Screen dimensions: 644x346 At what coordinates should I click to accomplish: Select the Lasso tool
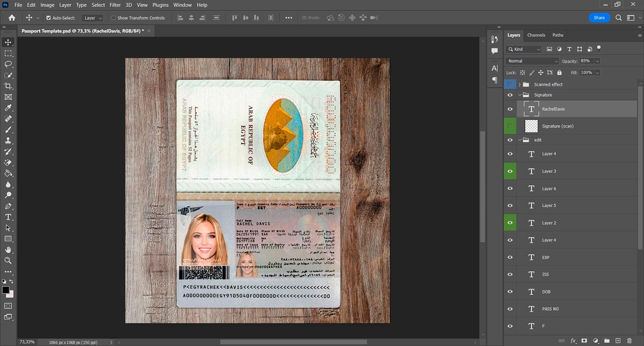coord(8,64)
